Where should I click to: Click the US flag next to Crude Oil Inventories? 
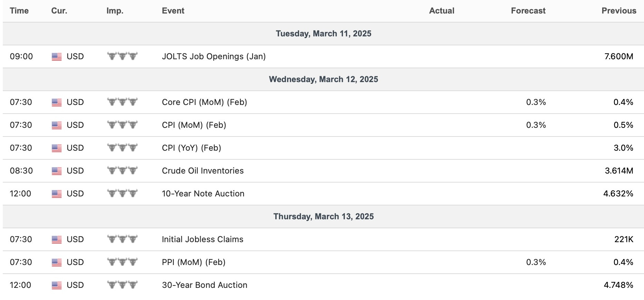57,171
